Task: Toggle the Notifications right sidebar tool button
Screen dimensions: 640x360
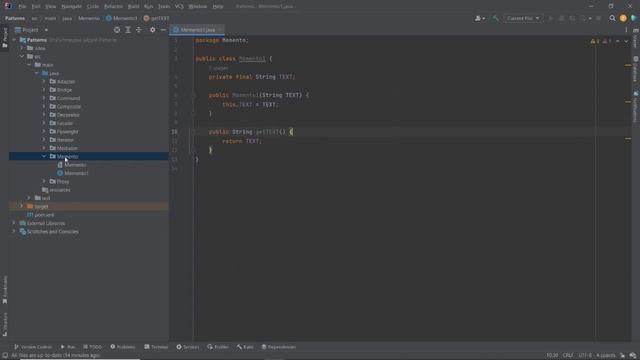Action: (x=636, y=107)
